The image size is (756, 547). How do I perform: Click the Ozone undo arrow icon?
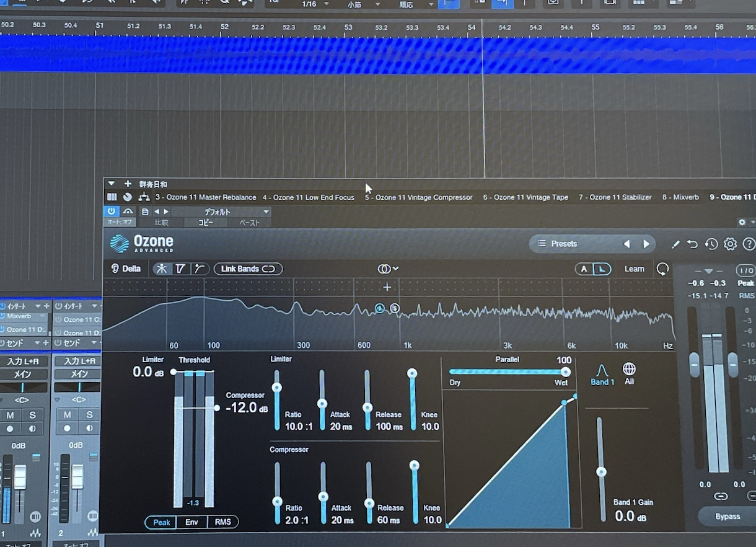(693, 244)
